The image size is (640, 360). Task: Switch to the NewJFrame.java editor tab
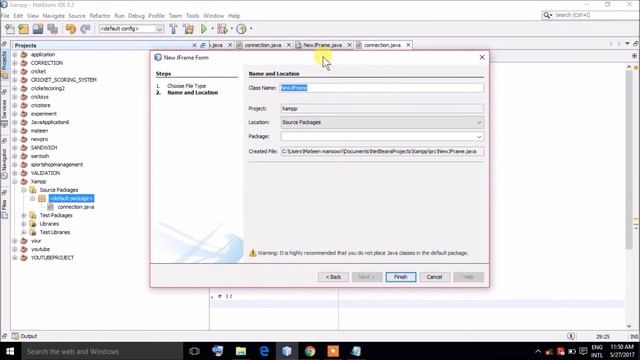tap(322, 45)
